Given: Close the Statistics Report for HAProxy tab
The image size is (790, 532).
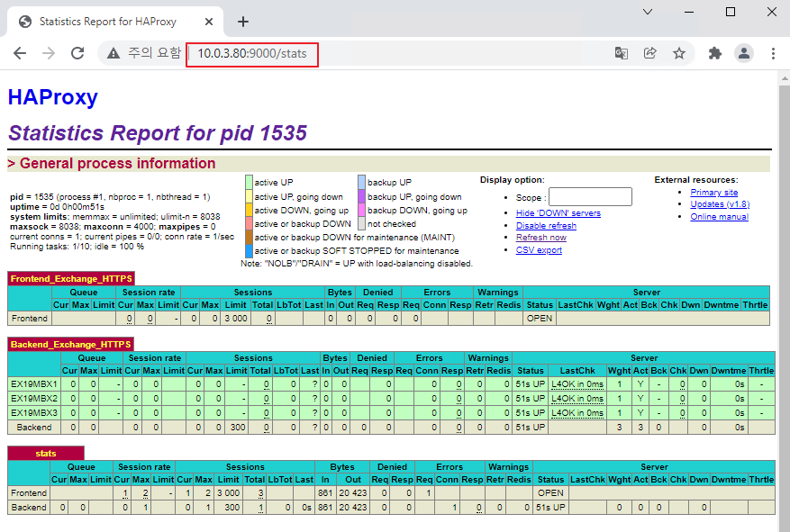Looking at the screenshot, I should click(x=209, y=22).
